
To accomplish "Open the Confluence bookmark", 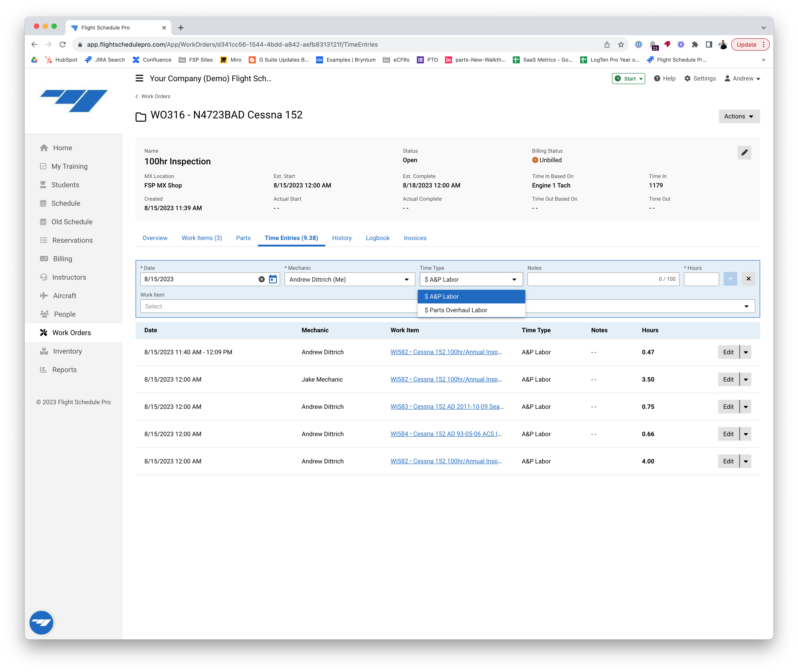I will 152,59.
